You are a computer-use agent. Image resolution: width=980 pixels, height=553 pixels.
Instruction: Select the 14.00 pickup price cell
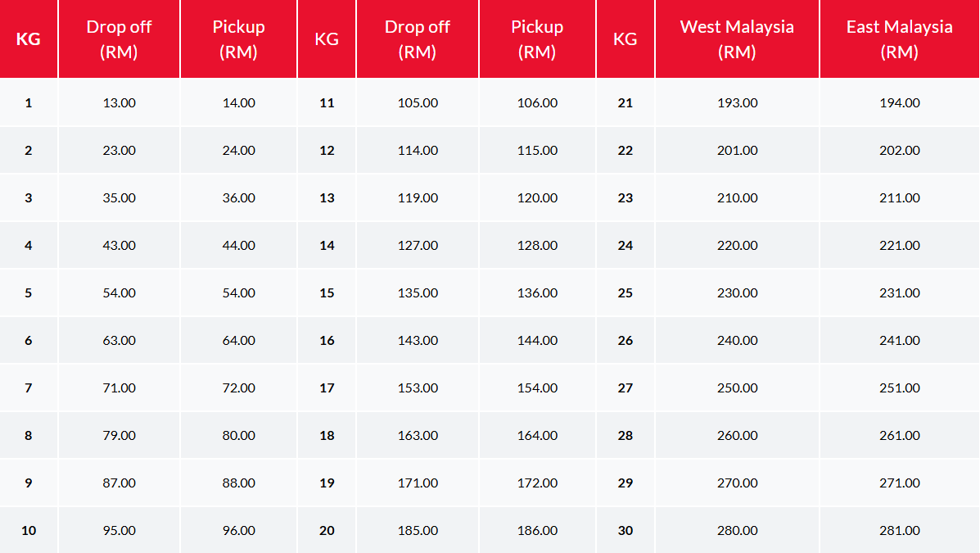coord(238,103)
